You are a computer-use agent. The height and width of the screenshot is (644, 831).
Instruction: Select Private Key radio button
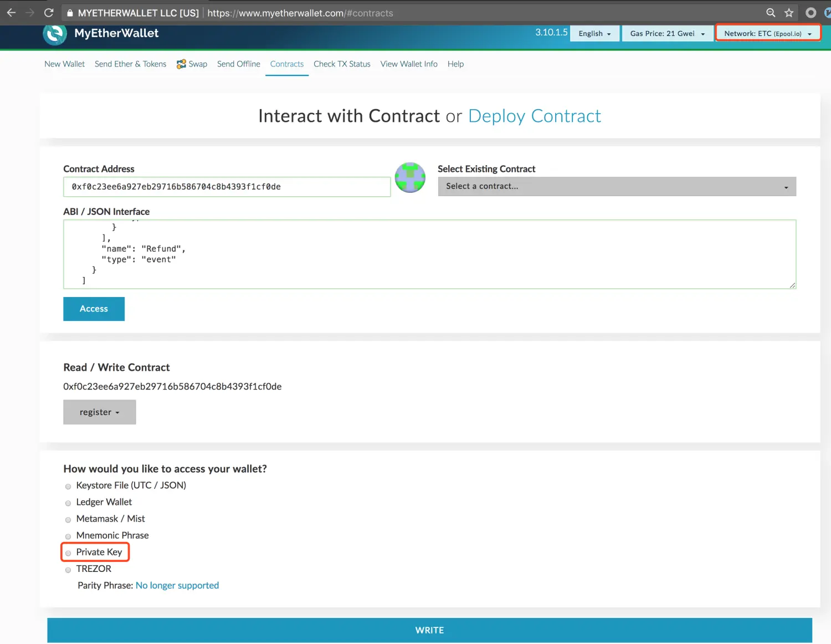pos(68,553)
